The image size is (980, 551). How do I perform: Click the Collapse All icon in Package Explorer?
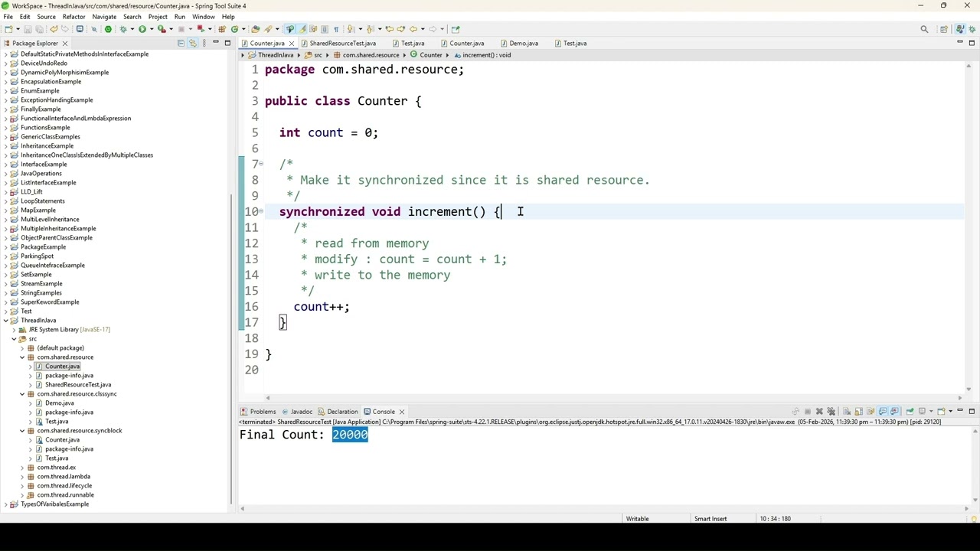pos(181,43)
